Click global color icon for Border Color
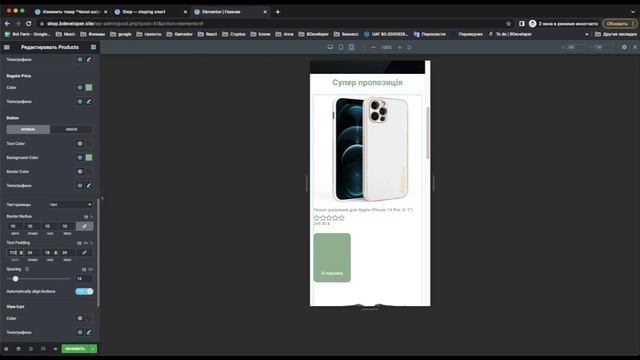 point(80,171)
